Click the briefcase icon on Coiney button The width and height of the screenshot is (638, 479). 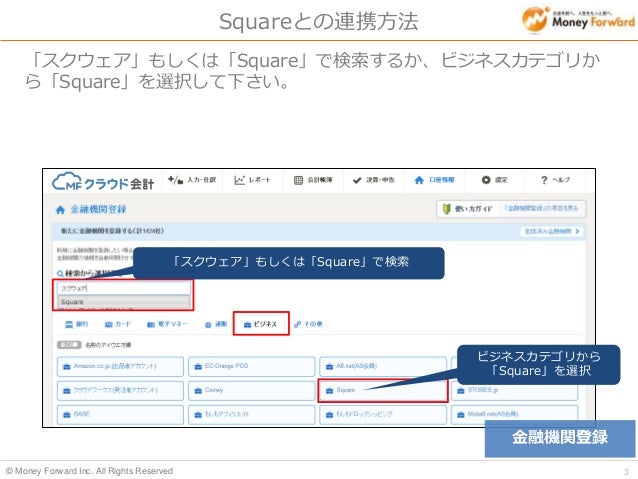(x=198, y=391)
